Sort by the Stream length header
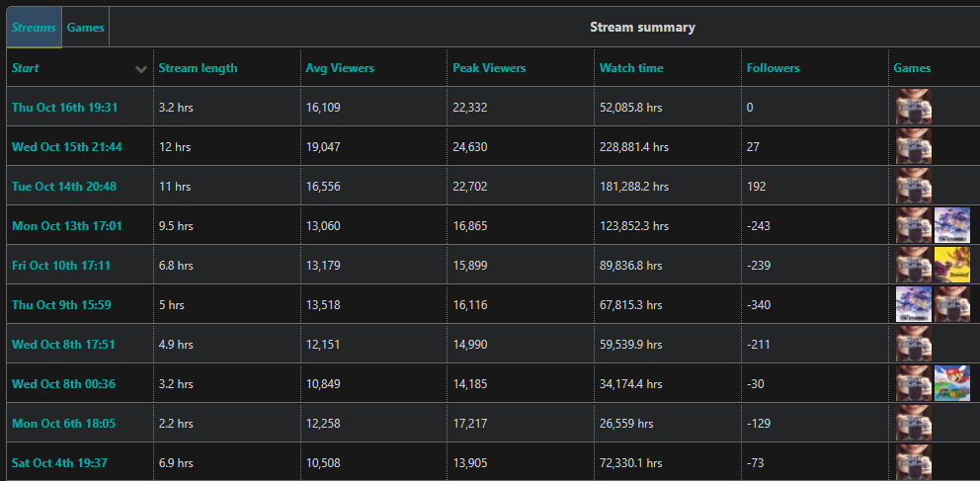 click(x=198, y=68)
